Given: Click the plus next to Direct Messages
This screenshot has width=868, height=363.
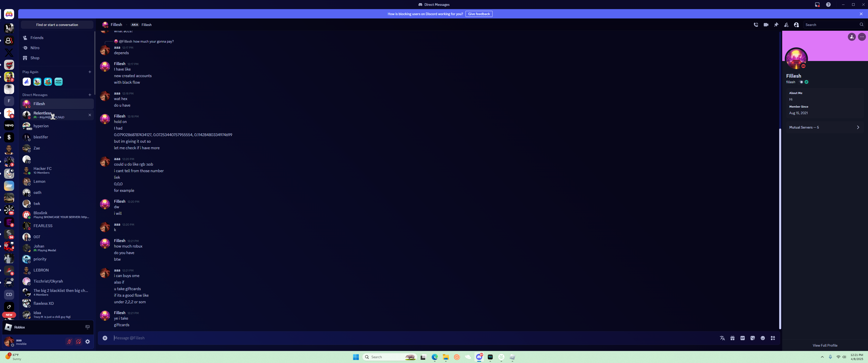Looking at the screenshot, I should 90,95.
